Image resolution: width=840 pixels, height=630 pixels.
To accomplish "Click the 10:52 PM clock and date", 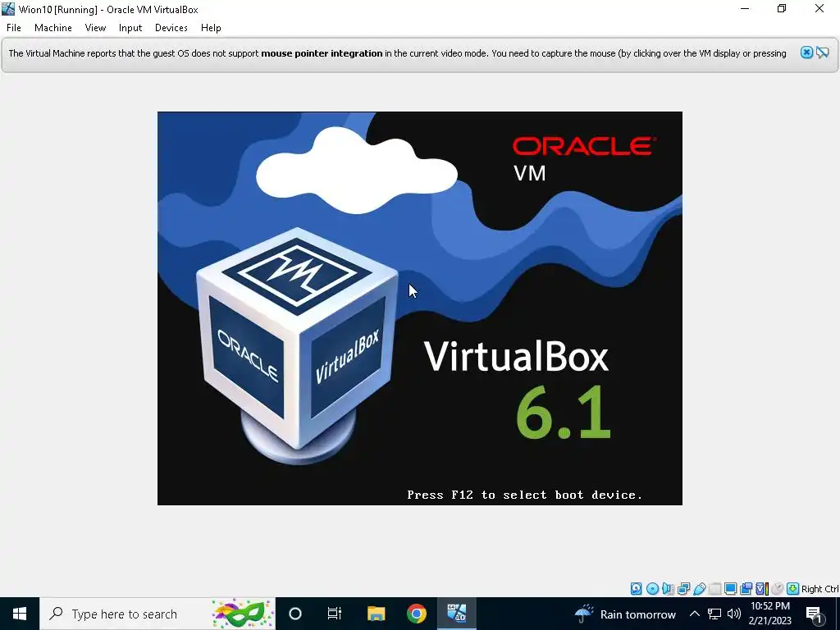I will pyautogui.click(x=770, y=614).
